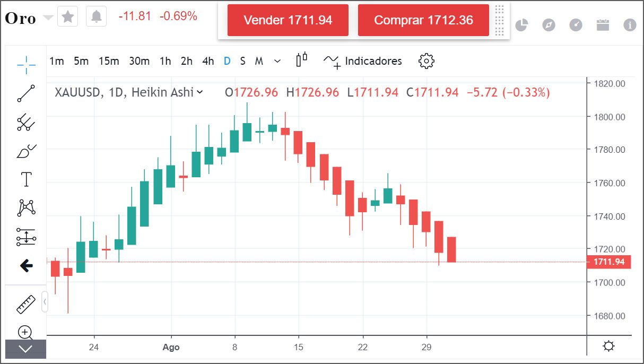Select the brush drawing tool
Viewport: 644px width, 364px height.
(x=26, y=152)
